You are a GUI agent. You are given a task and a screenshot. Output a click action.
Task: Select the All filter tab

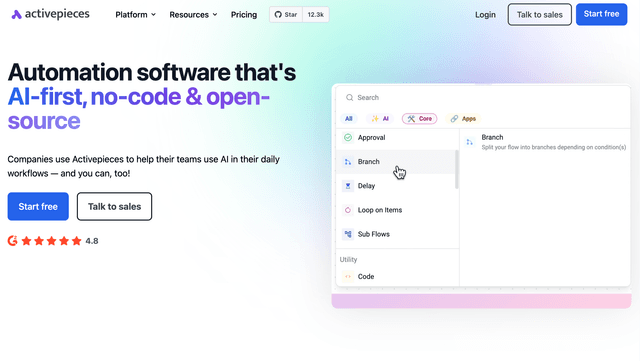[349, 119]
